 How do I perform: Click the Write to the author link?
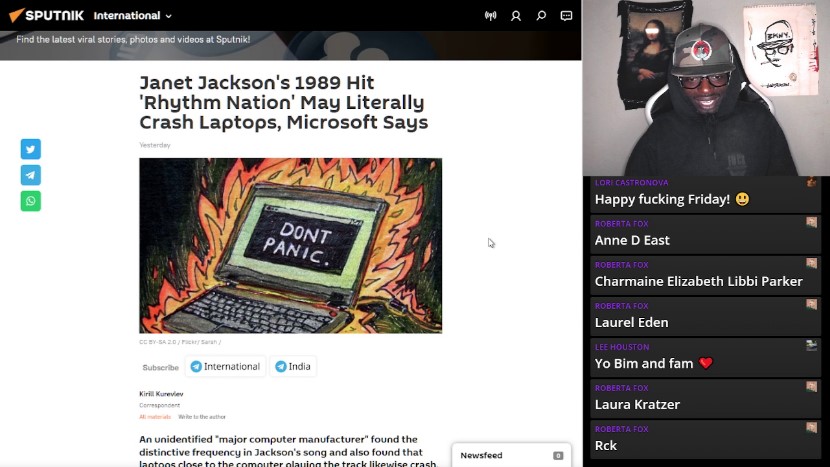[x=202, y=416]
